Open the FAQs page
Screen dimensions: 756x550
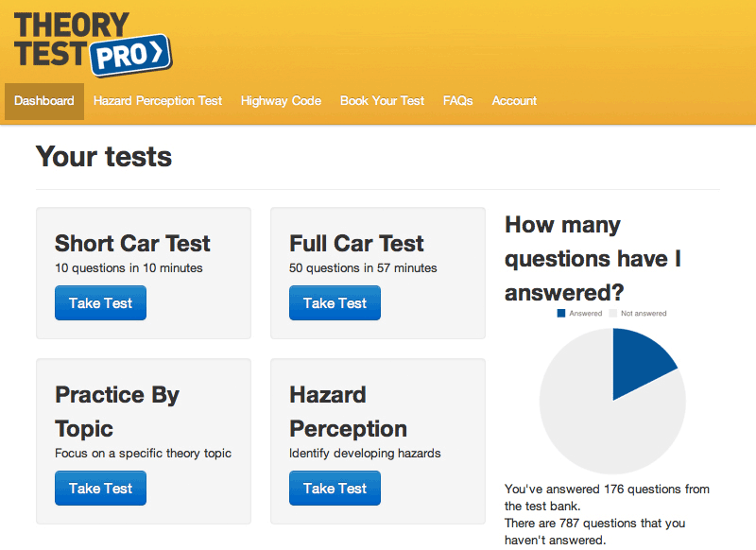(x=458, y=101)
